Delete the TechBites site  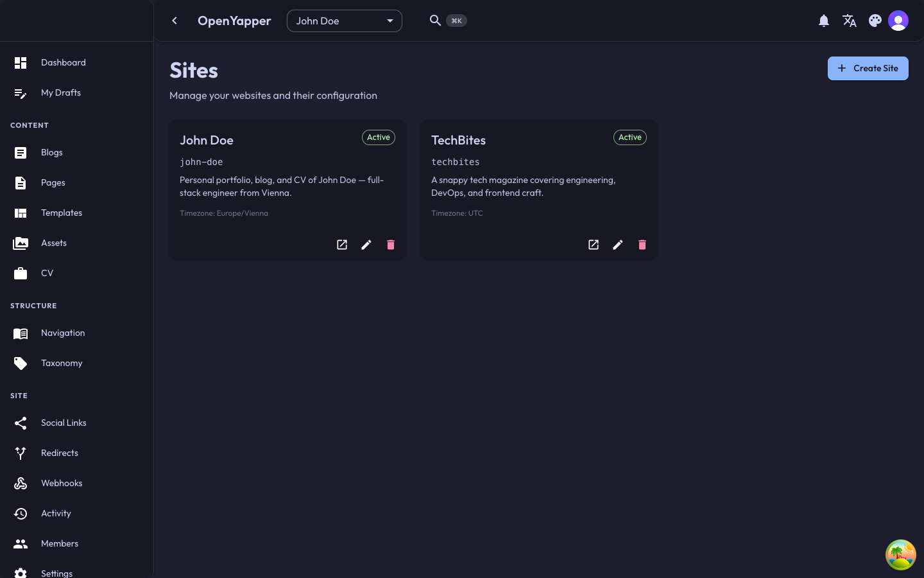tap(642, 245)
